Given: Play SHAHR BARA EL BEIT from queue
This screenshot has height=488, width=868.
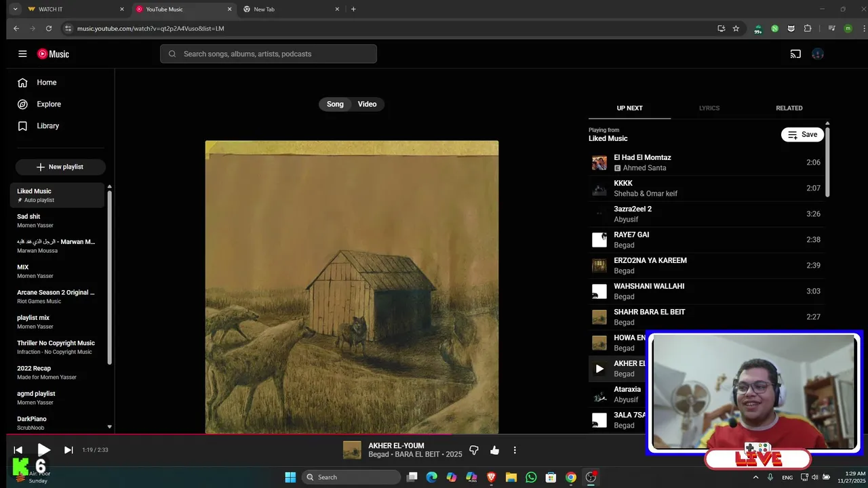Looking at the screenshot, I should pyautogui.click(x=706, y=317).
